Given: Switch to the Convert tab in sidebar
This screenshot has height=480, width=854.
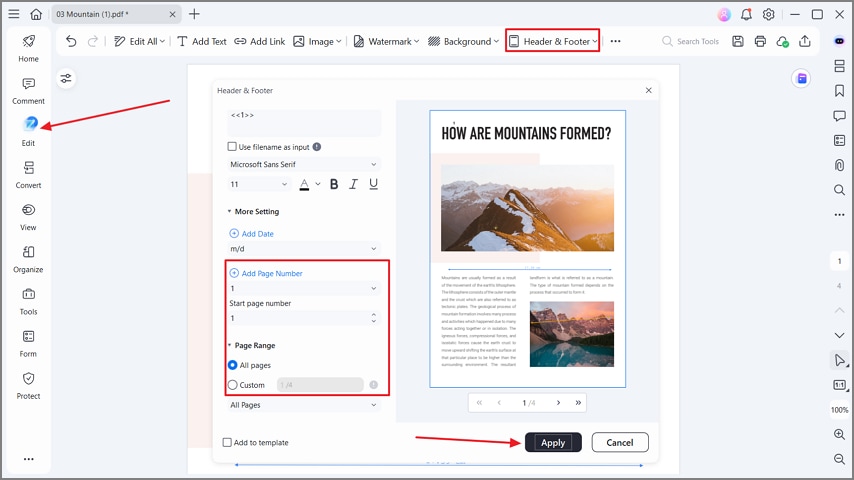Looking at the screenshot, I should 28,175.
